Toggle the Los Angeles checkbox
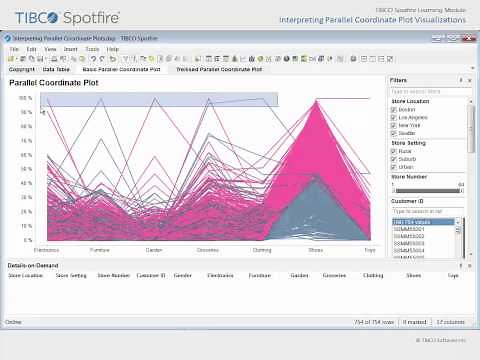Image resolution: width=480 pixels, height=360 pixels. (394, 118)
